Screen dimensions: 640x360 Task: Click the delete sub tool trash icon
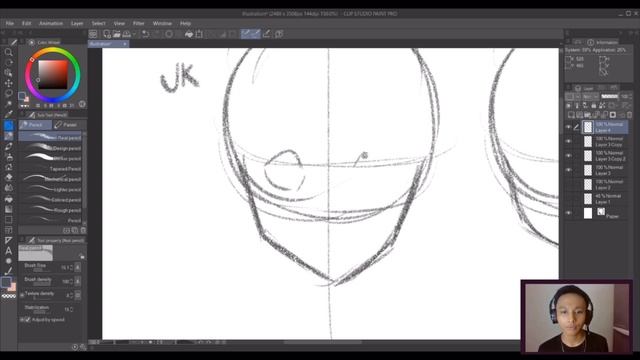[x=83, y=230]
